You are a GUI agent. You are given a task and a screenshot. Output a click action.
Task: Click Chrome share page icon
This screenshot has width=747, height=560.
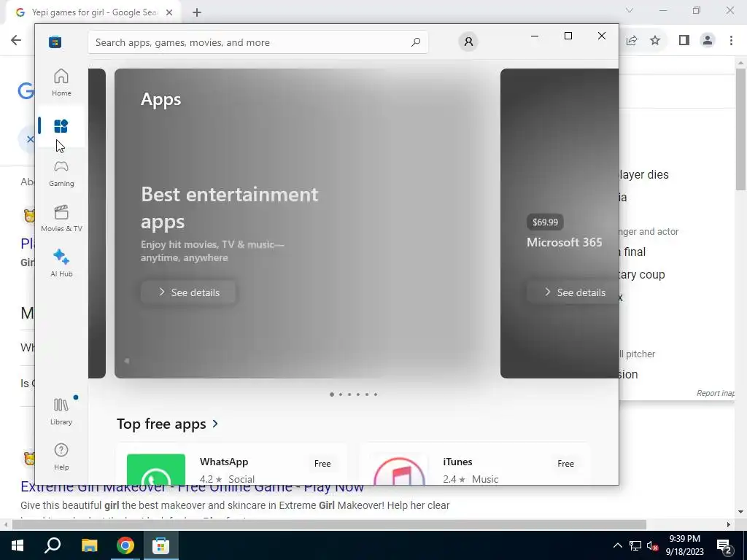click(632, 41)
